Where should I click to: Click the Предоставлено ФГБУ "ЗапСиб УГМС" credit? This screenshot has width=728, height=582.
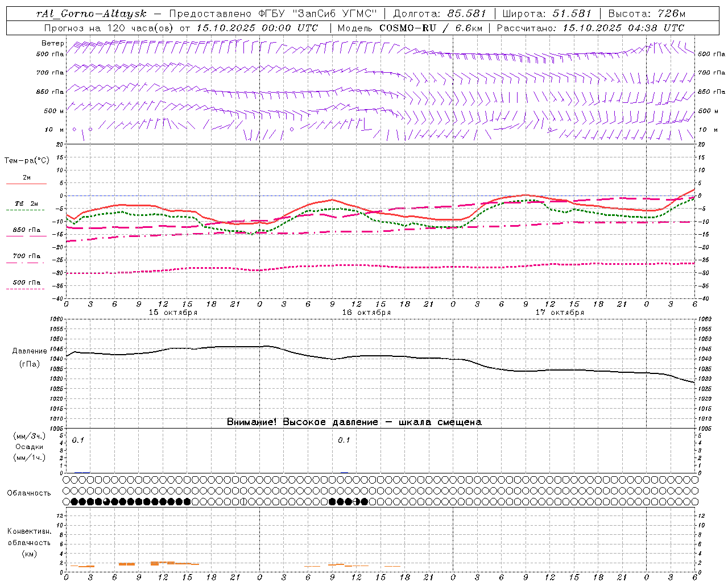click(273, 14)
